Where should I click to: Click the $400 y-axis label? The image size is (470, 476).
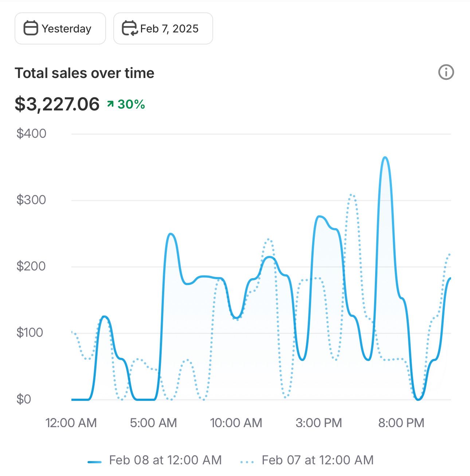[x=31, y=133]
